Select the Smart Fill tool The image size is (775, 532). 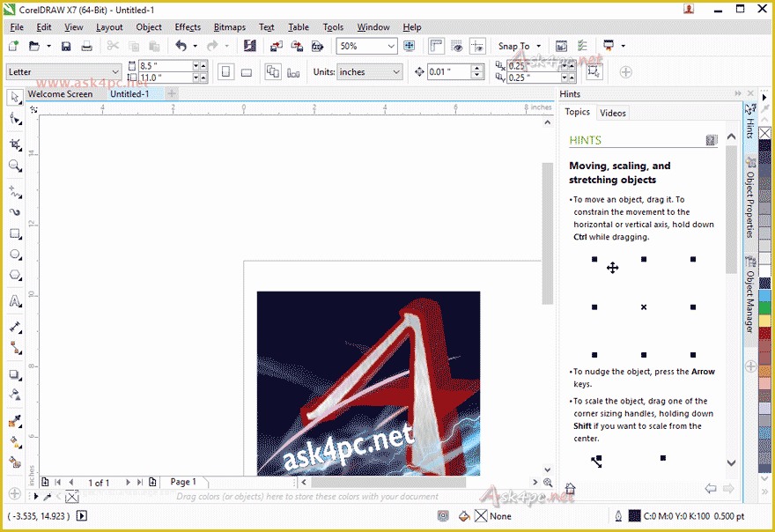pyautogui.click(x=15, y=462)
